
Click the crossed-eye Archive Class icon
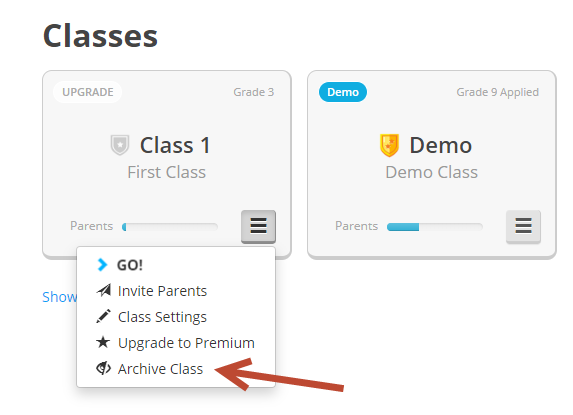click(x=103, y=368)
